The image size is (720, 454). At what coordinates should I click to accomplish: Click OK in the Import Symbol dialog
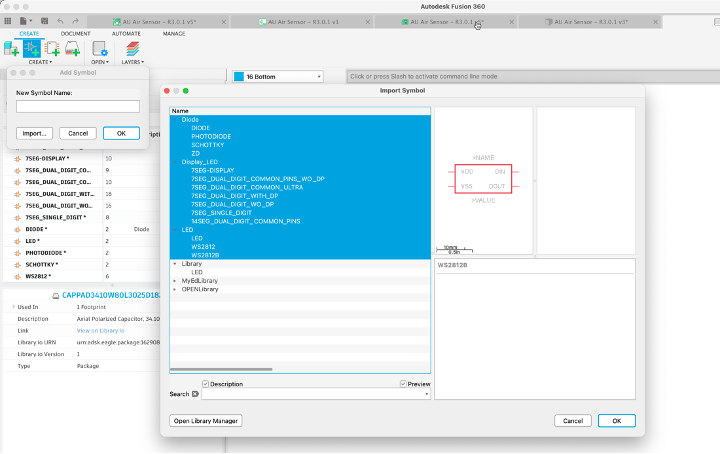pyautogui.click(x=617, y=420)
